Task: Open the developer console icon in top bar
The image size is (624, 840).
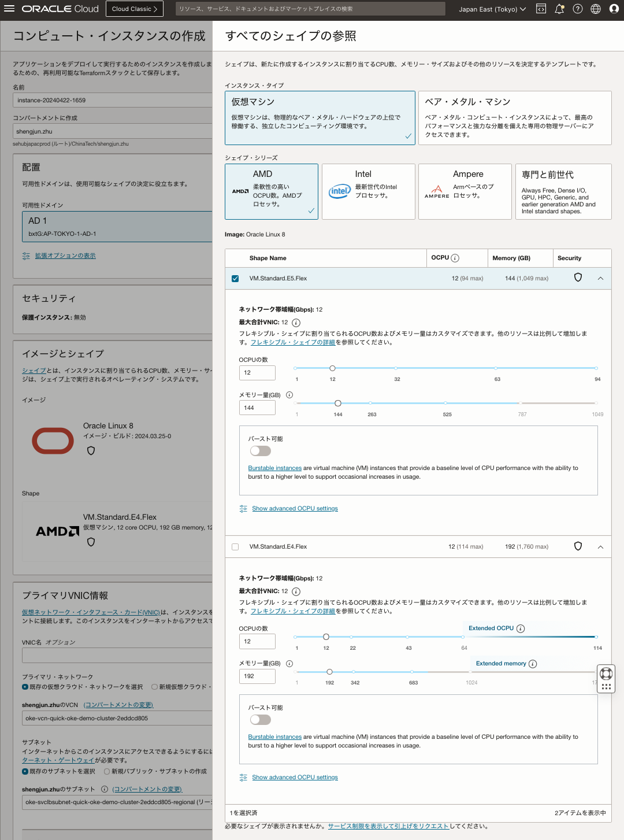Action: 540,9
